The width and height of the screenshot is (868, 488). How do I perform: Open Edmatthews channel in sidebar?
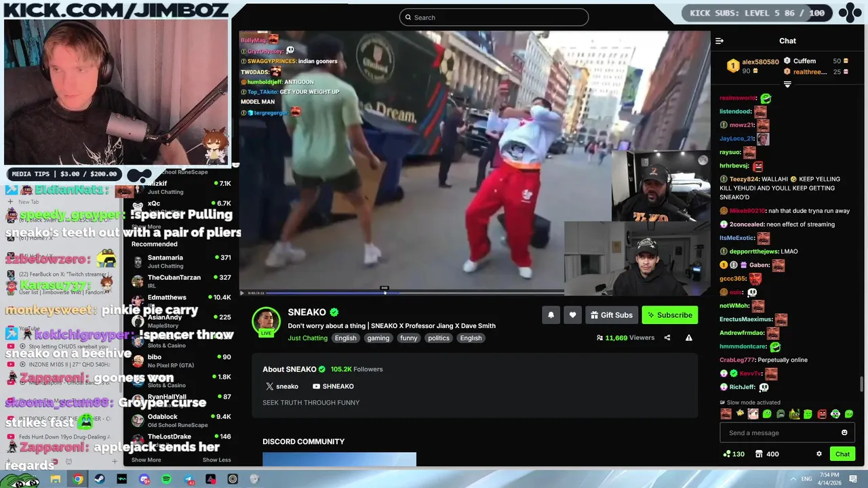pyautogui.click(x=182, y=301)
